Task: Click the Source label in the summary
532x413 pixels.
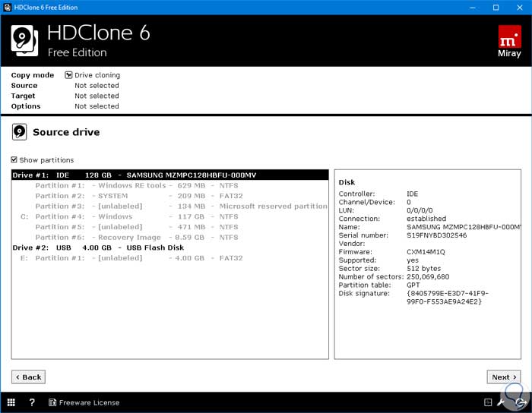Action: coord(24,85)
